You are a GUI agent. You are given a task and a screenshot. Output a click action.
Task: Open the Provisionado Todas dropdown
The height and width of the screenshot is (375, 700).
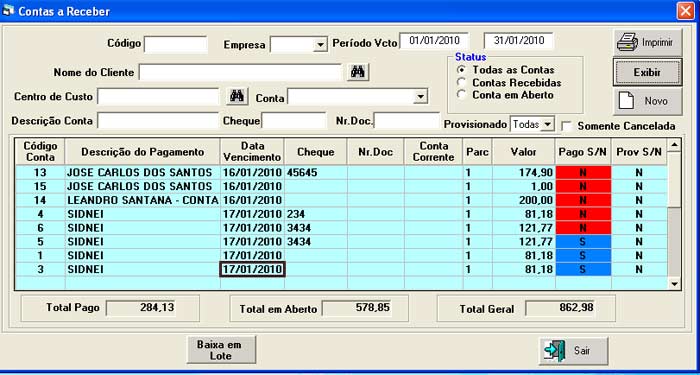(547, 125)
